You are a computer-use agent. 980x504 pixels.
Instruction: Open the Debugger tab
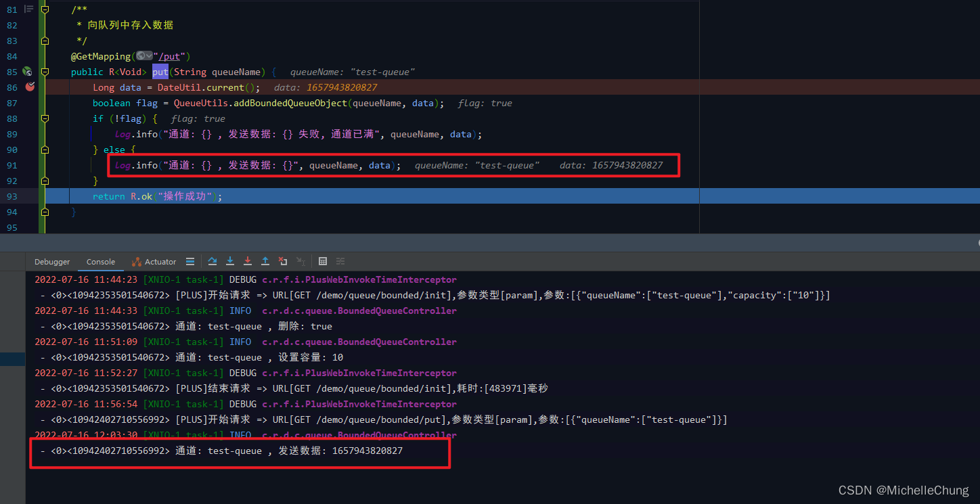[52, 262]
